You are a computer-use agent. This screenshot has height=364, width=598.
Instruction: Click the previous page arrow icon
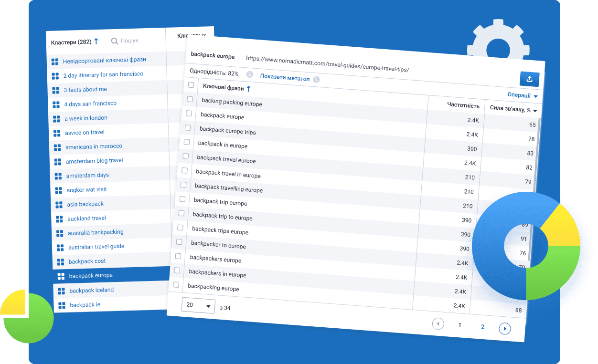tap(438, 324)
